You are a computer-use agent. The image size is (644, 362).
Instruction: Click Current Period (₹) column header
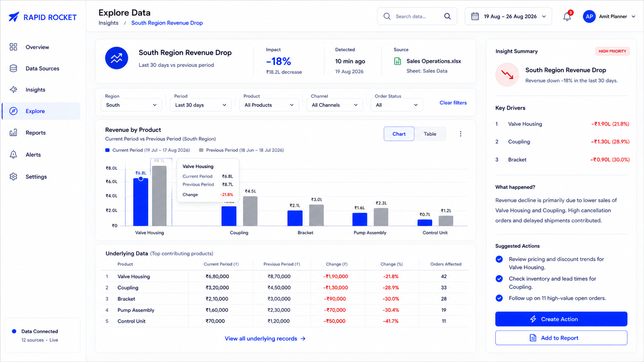tap(221, 264)
